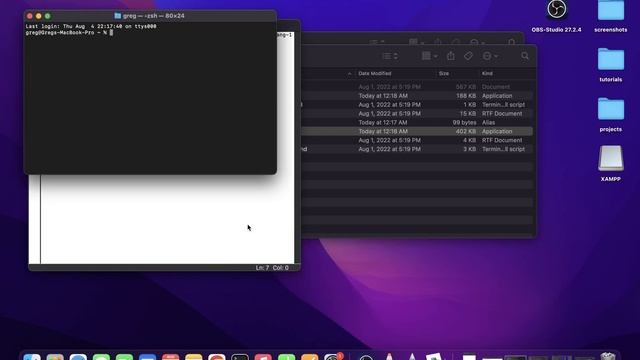Click the 'Ln: 7 Col: 0' status text
Image resolution: width=640 pixels, height=360 pixels.
[272, 268]
